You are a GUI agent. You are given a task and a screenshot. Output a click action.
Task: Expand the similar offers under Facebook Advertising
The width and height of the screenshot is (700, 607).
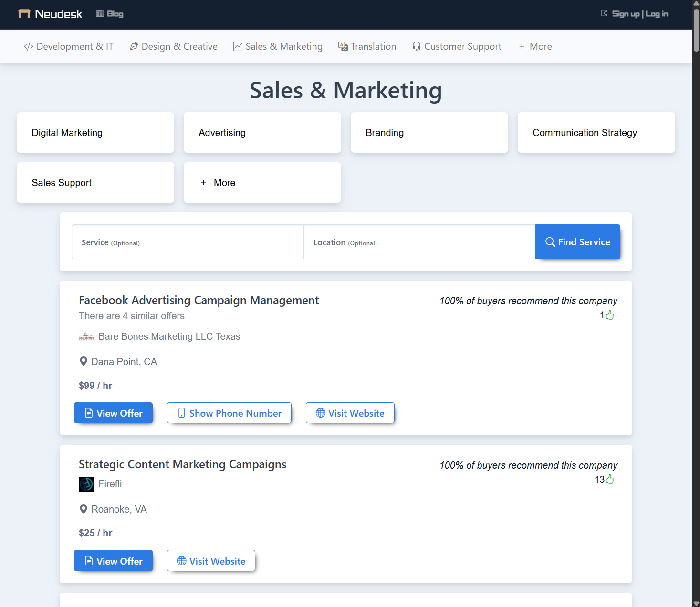tap(131, 316)
